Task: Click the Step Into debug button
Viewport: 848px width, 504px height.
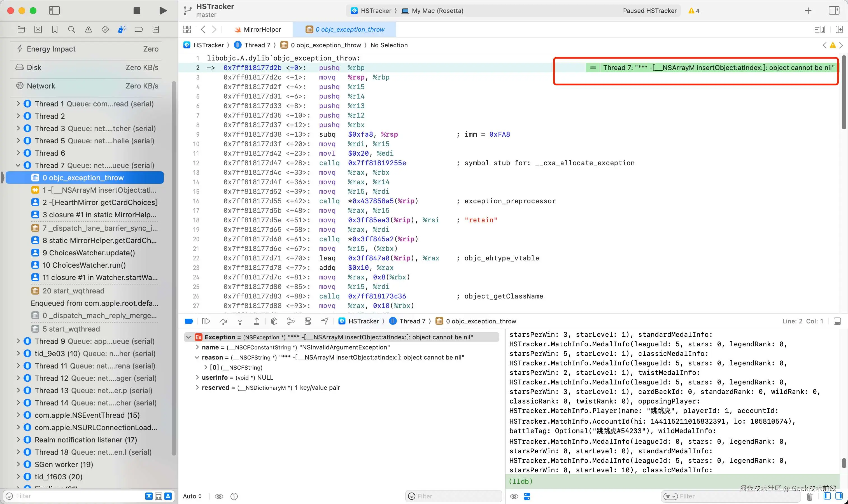Action: tap(240, 321)
